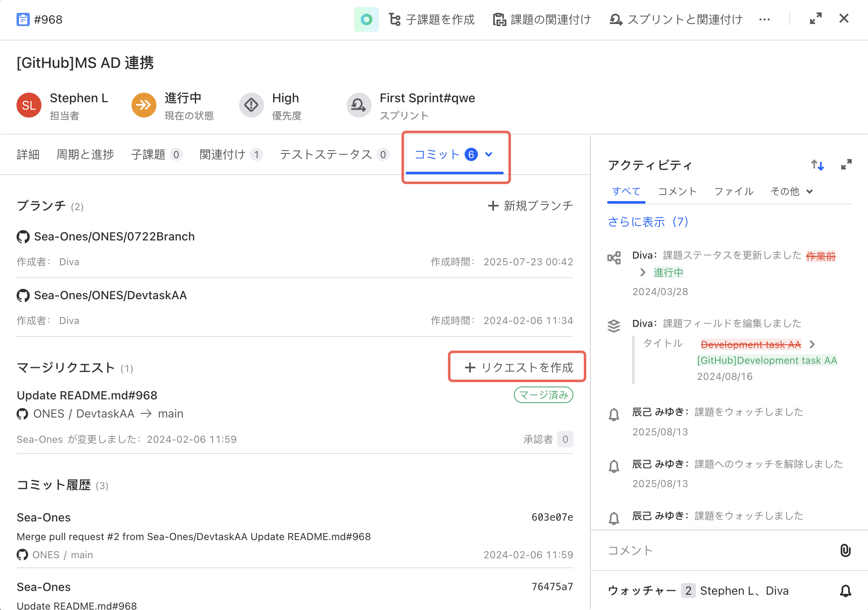The width and height of the screenshot is (868, 610).
Task: Toggle activity sort order arrows
Action: click(x=817, y=165)
